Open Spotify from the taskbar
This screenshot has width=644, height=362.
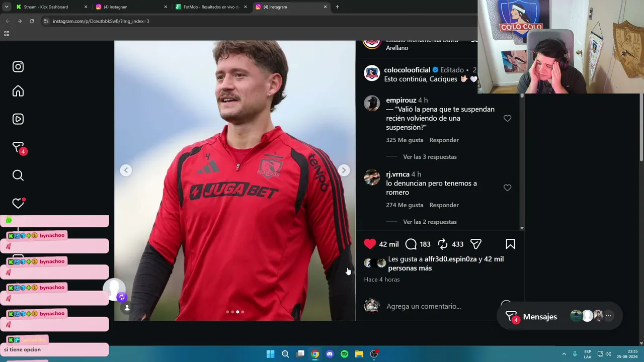[x=344, y=354]
